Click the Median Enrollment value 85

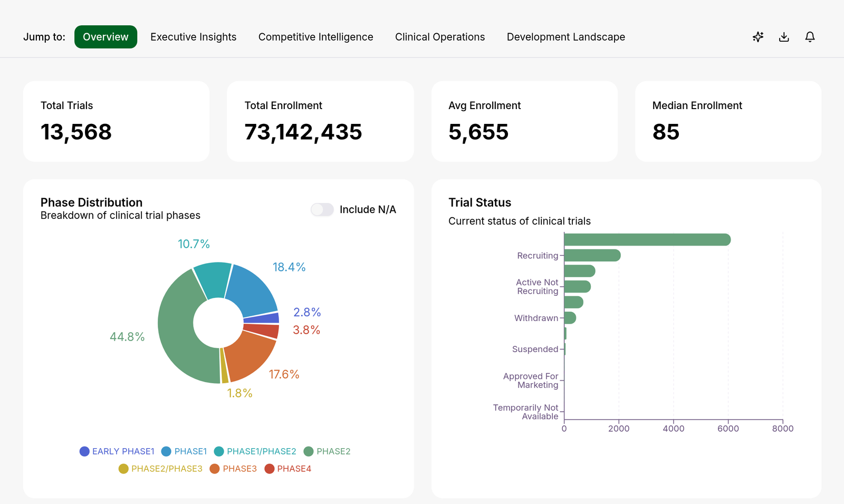point(666,132)
